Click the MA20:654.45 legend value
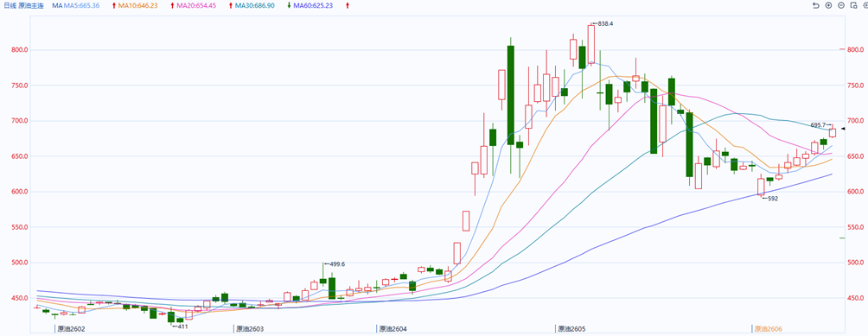The image size is (868, 336). pyautogui.click(x=196, y=5)
